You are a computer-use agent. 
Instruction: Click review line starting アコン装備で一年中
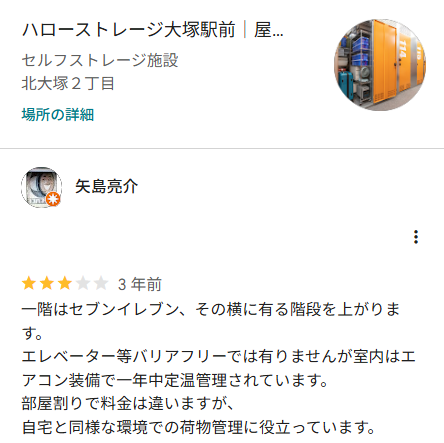(175, 380)
